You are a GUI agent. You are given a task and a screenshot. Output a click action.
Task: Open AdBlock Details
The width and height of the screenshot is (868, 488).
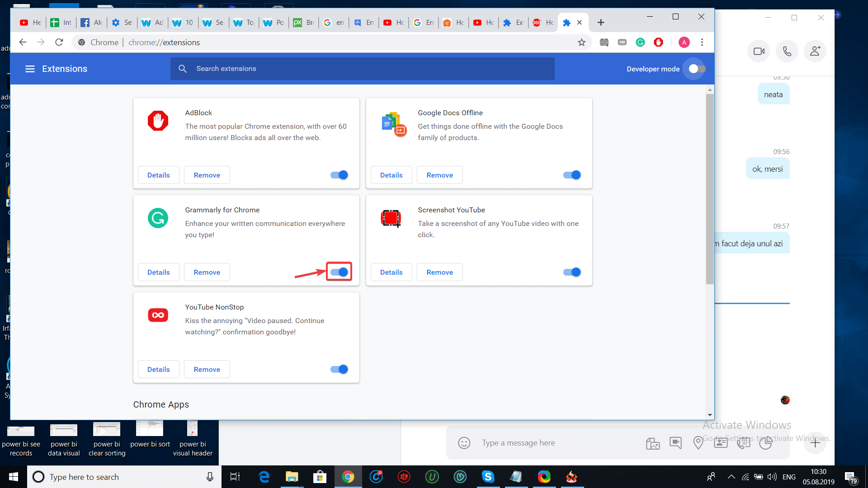pos(159,175)
